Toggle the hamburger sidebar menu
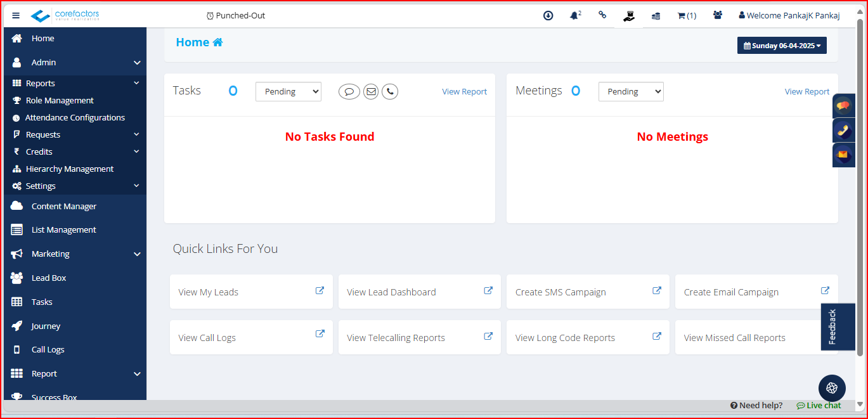This screenshot has height=419, width=868. point(16,16)
